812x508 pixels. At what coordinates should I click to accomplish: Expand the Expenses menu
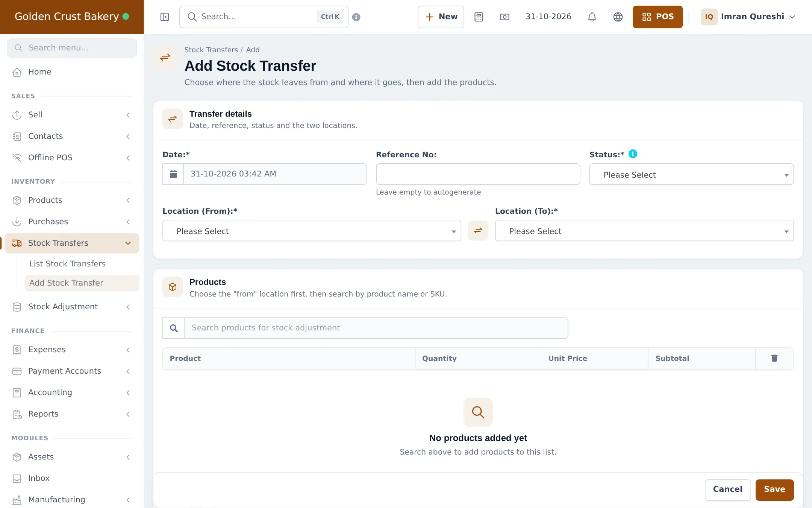click(72, 350)
